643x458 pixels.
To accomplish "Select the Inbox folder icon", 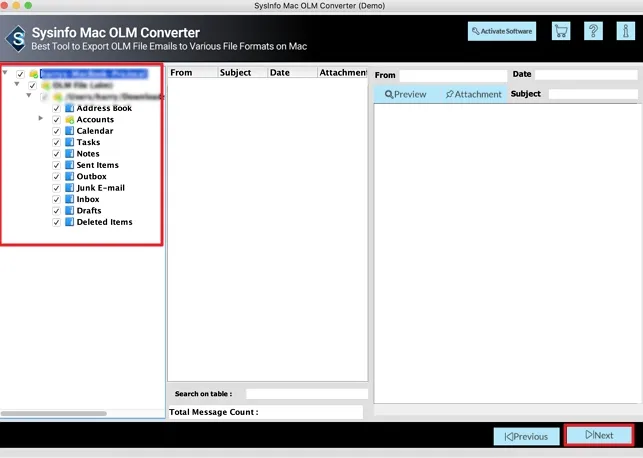I will (70, 199).
